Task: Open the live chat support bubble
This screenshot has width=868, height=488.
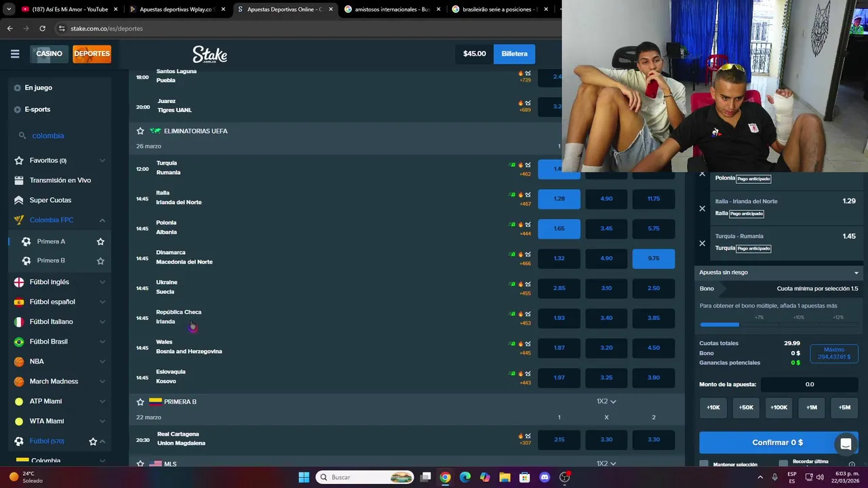Action: click(x=846, y=445)
